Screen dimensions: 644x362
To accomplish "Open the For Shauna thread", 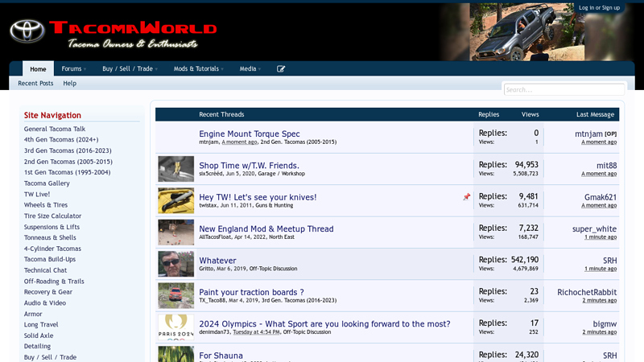I will pyautogui.click(x=221, y=356).
